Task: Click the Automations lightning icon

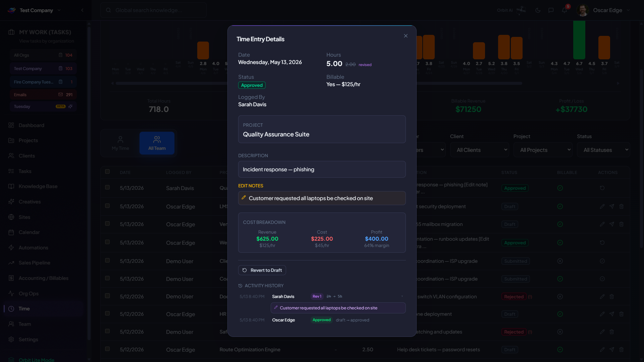Action: click(11, 247)
